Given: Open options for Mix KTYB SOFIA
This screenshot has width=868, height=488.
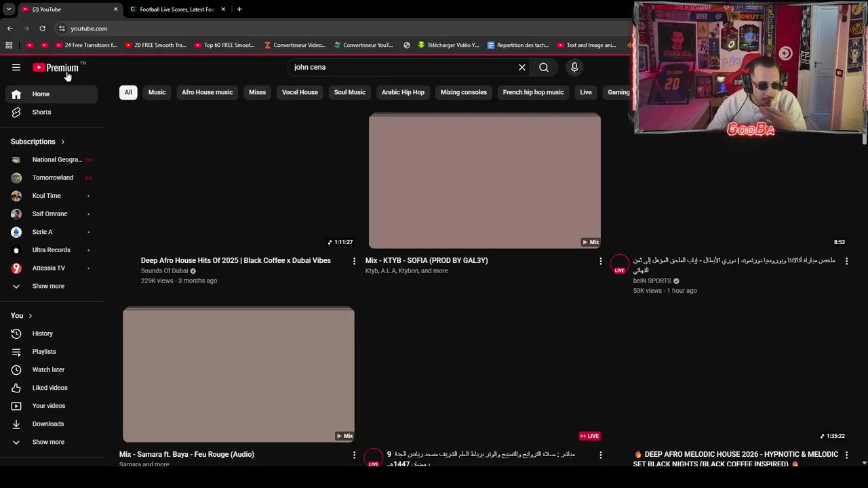Looking at the screenshot, I should (600, 261).
